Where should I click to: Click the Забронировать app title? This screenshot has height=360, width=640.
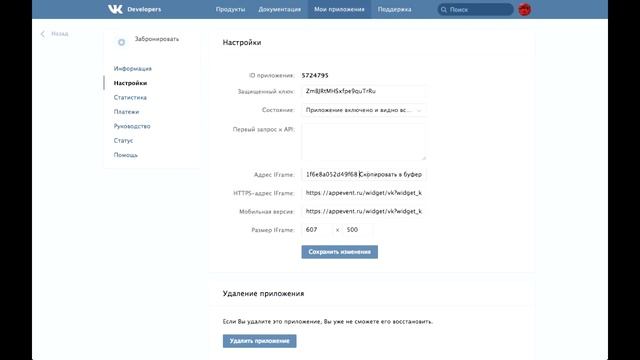157,39
